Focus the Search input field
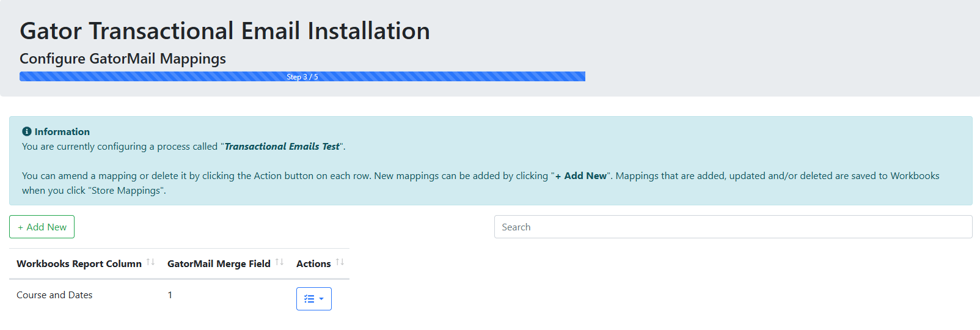The image size is (980, 330). 733,227
